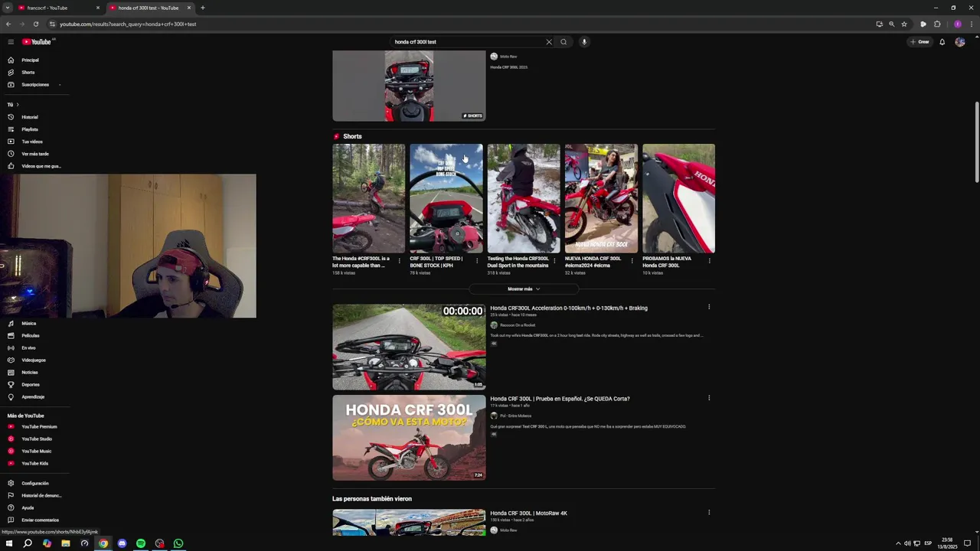Open Configuración settings
Viewport: 980px width, 551px height.
(34, 483)
